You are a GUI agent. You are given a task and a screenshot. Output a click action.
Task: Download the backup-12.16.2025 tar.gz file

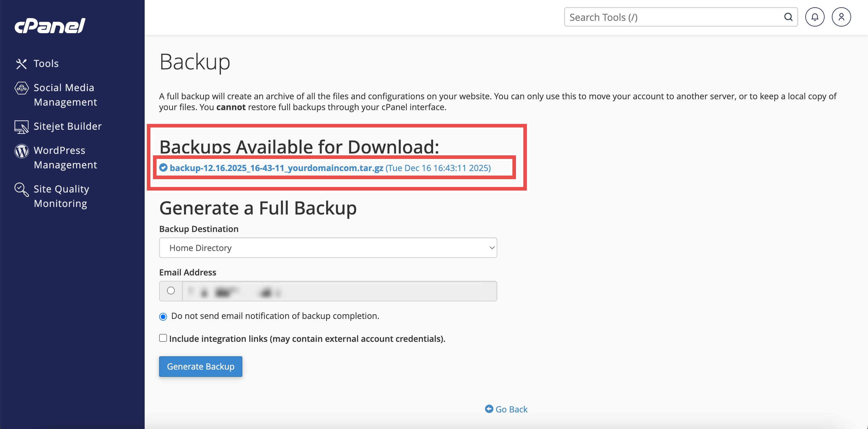276,168
